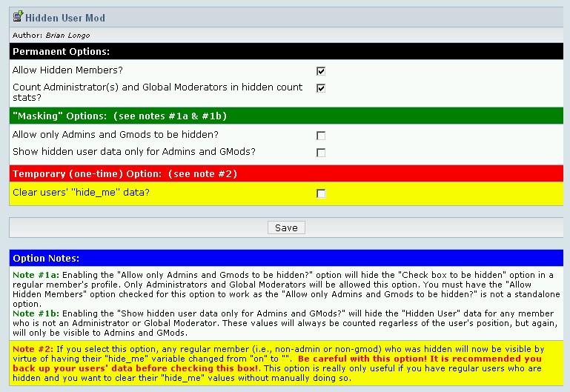Click the Show hidden user data label text
The height and width of the screenshot is (392, 570).
click(x=133, y=151)
